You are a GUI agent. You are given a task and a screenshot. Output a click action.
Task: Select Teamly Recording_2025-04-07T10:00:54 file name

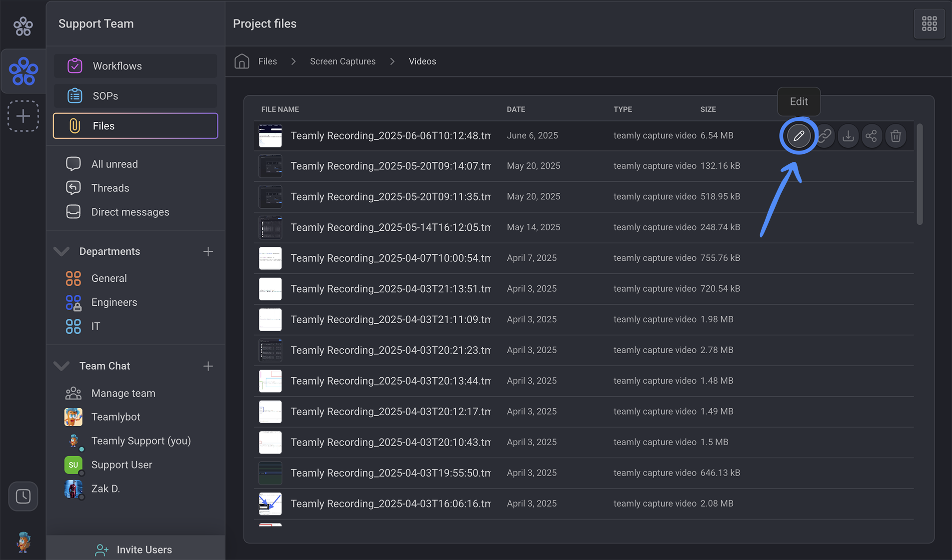tap(390, 258)
